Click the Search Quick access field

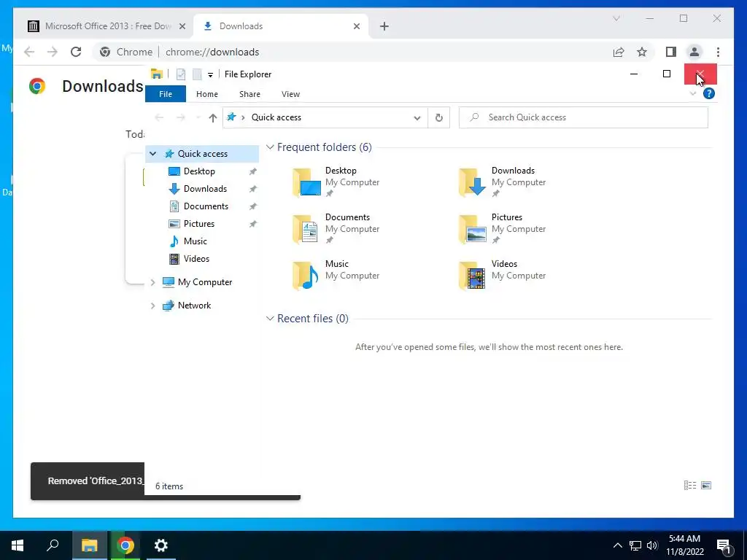tap(583, 117)
